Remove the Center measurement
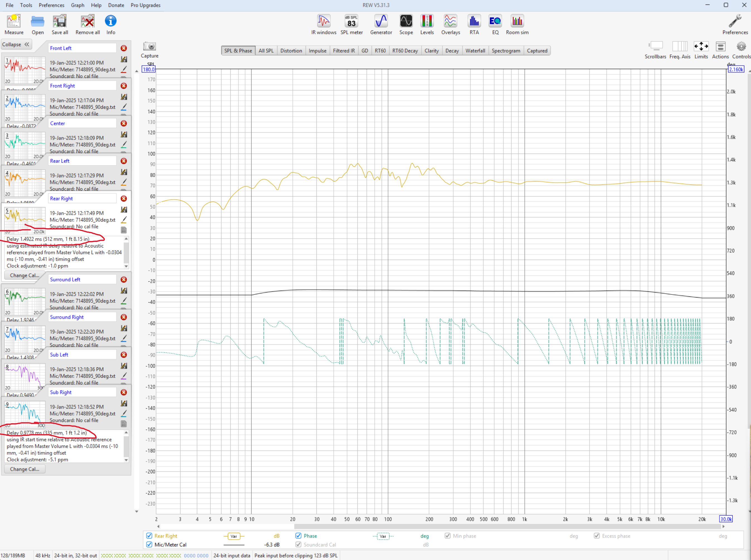Screen dimensions: 751x560 click(x=124, y=123)
